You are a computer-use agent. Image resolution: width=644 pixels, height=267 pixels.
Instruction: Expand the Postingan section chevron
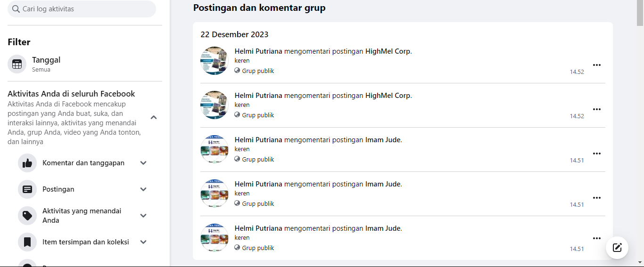(x=144, y=189)
